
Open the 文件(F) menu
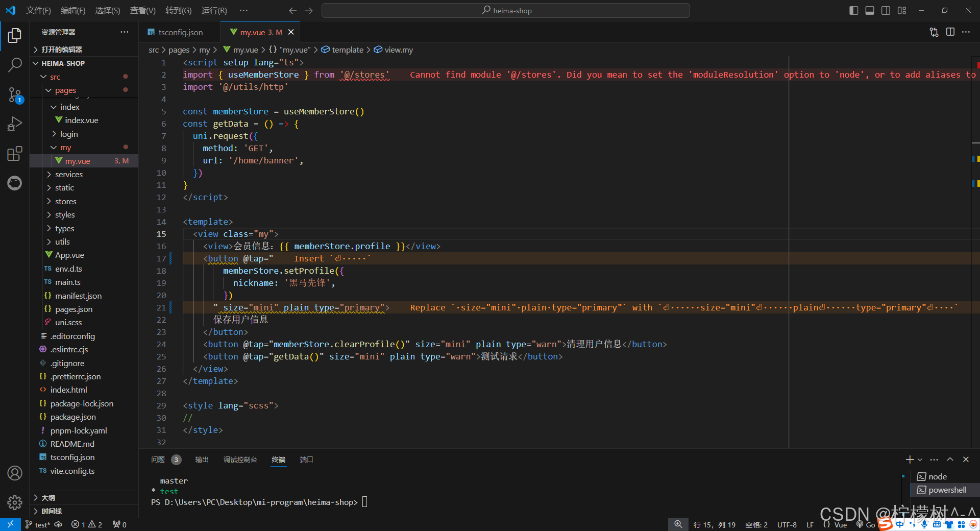click(x=38, y=10)
